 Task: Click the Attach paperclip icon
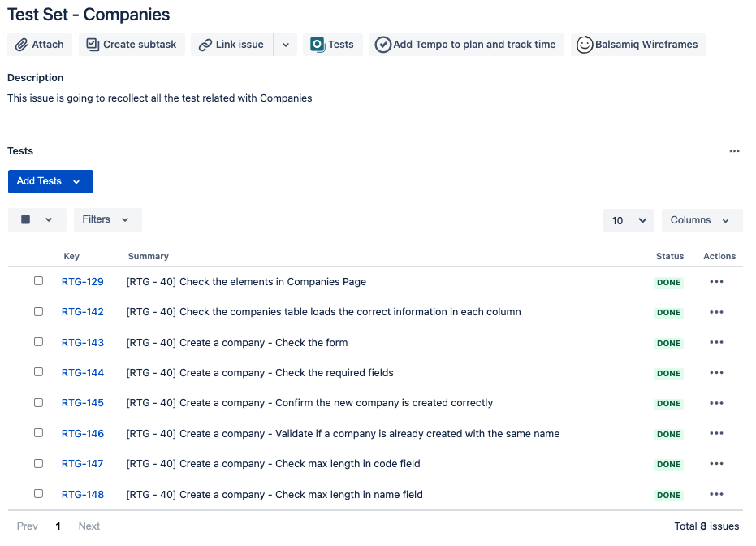[x=21, y=45]
